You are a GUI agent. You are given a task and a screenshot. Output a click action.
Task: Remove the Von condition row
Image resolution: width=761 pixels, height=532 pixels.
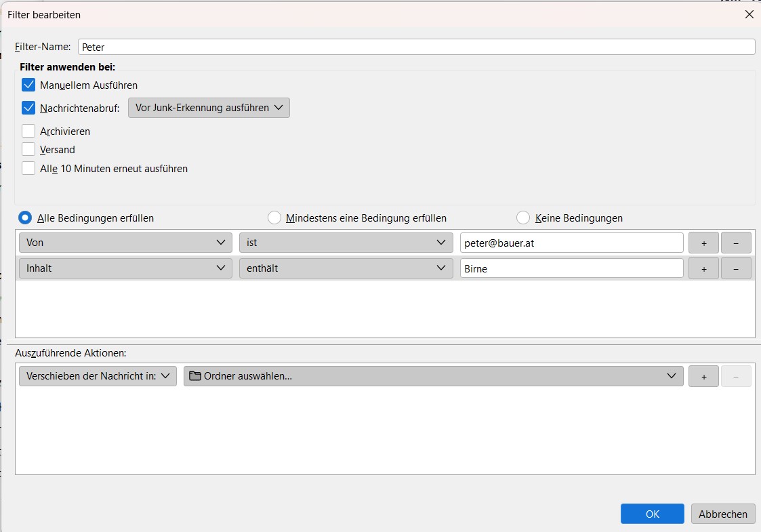[x=736, y=243]
